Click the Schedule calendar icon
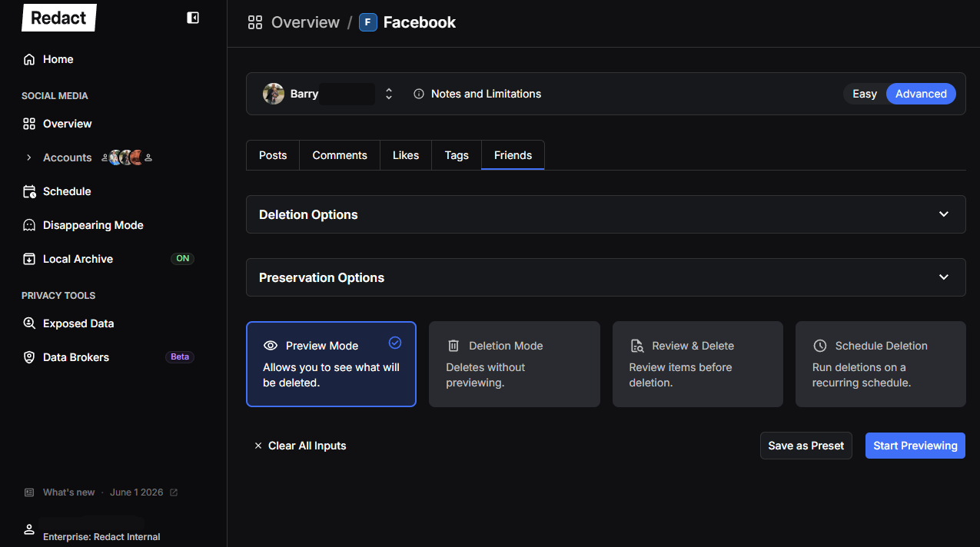 [x=29, y=191]
